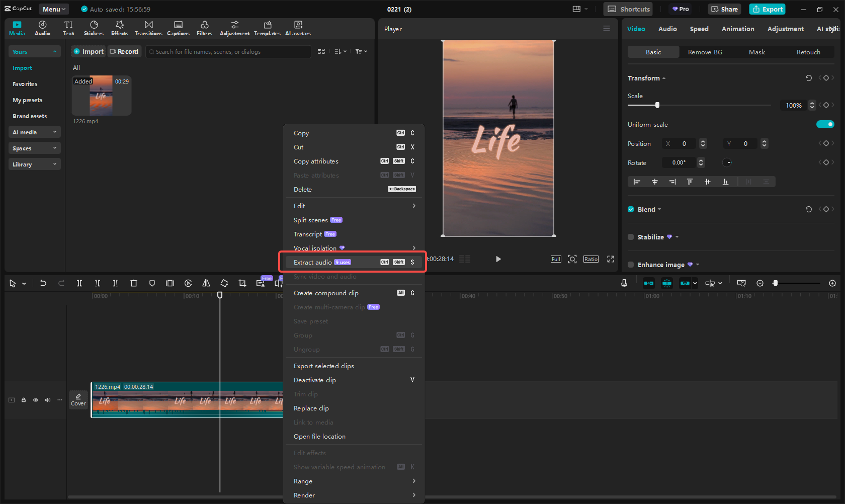845x504 pixels.
Task: Mute the video track audio
Action: (47, 400)
